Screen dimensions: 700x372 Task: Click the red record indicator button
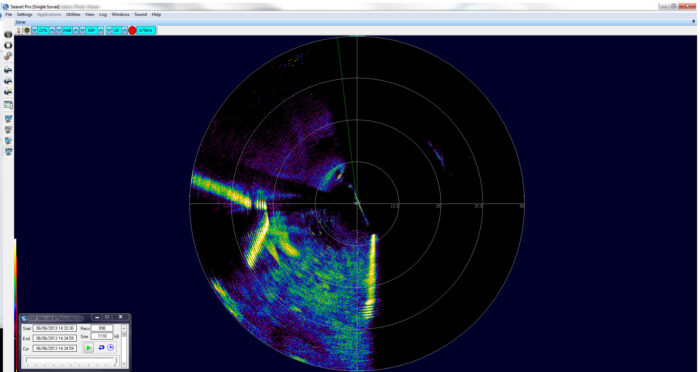[x=132, y=30]
